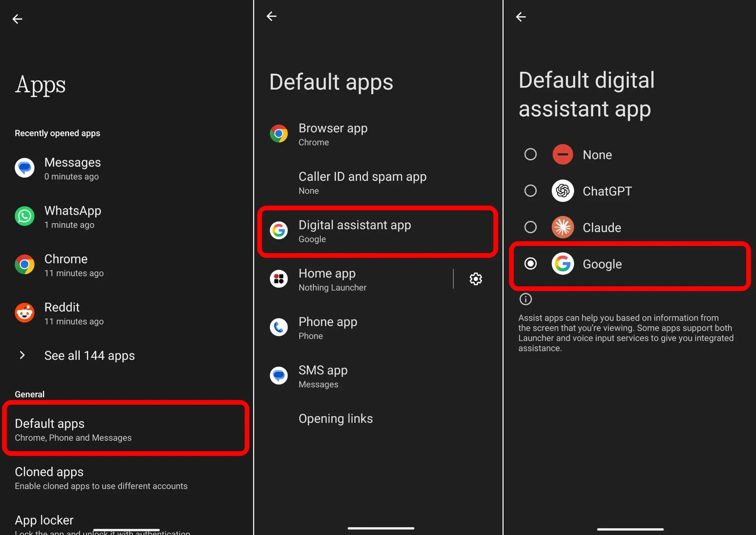Click the Messages icon beside SMS app

coord(278,376)
